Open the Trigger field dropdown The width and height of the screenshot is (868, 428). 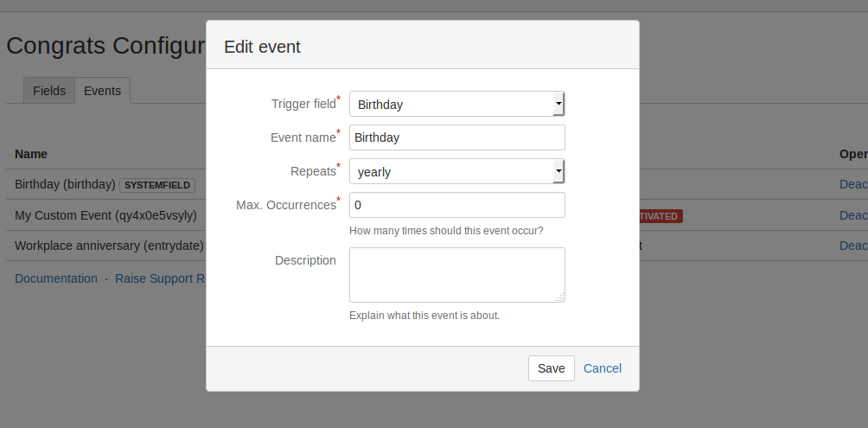pos(456,105)
